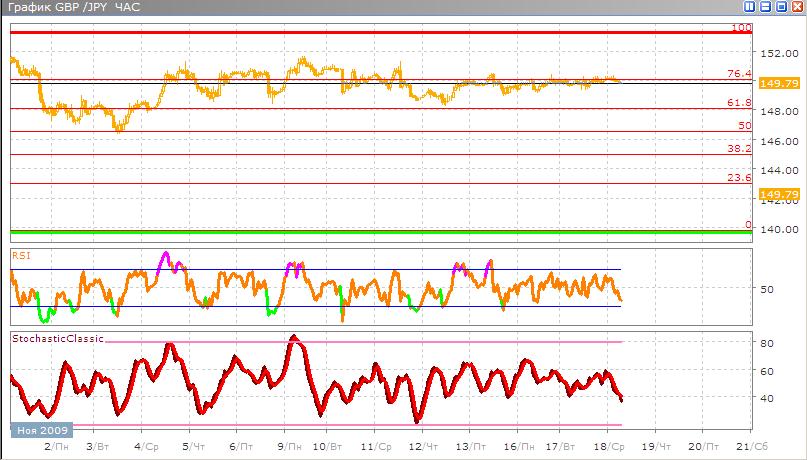Maximize the GBP/JPY chart window
Screen dimensions: 807x460
[782, 7]
